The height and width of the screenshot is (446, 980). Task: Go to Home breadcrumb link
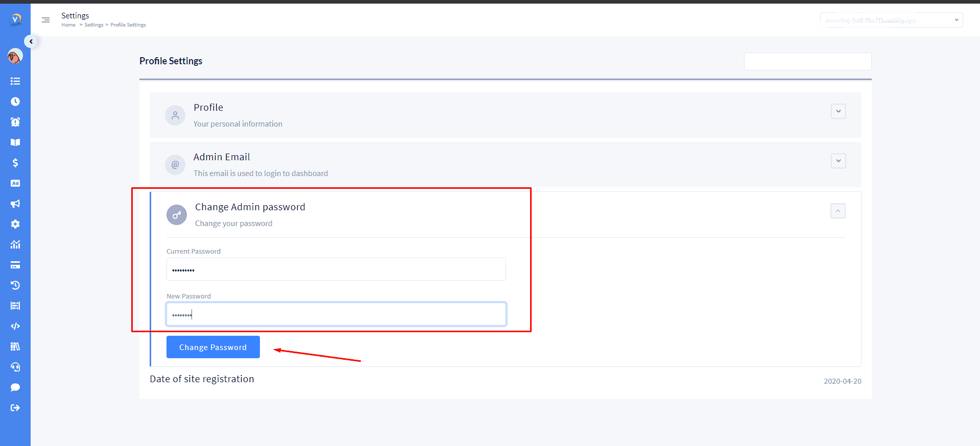[68, 25]
